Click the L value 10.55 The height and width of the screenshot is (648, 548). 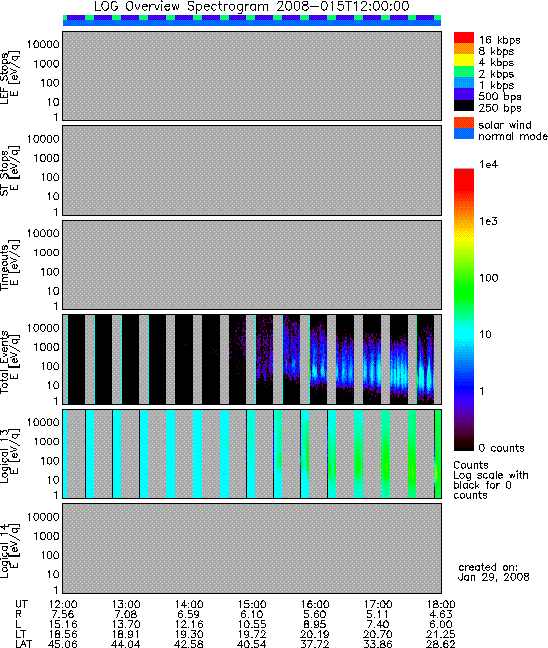tap(252, 624)
